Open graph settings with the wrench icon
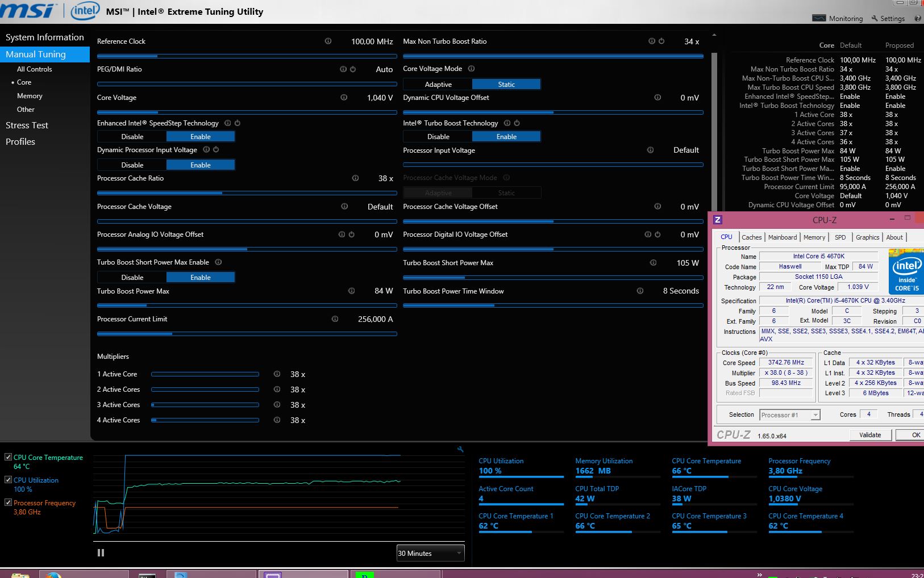The height and width of the screenshot is (578, 924). (460, 449)
